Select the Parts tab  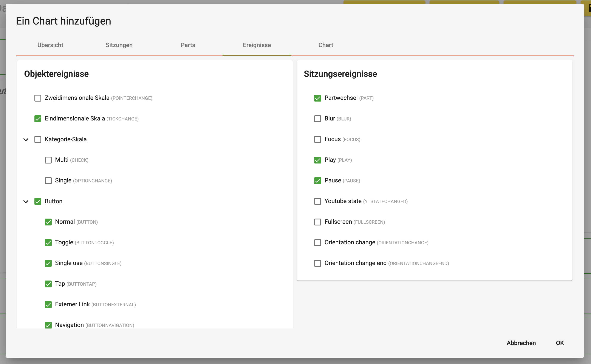(x=188, y=45)
